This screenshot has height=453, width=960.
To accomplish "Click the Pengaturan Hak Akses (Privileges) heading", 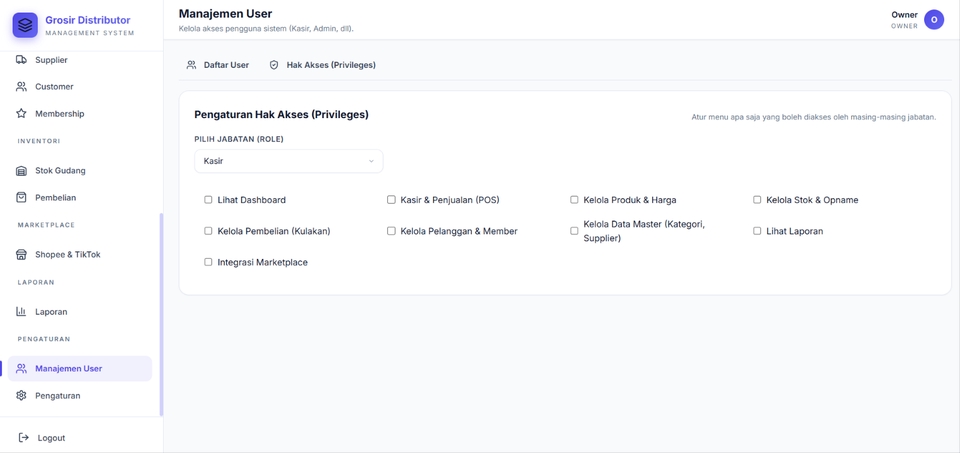I will point(282,114).
